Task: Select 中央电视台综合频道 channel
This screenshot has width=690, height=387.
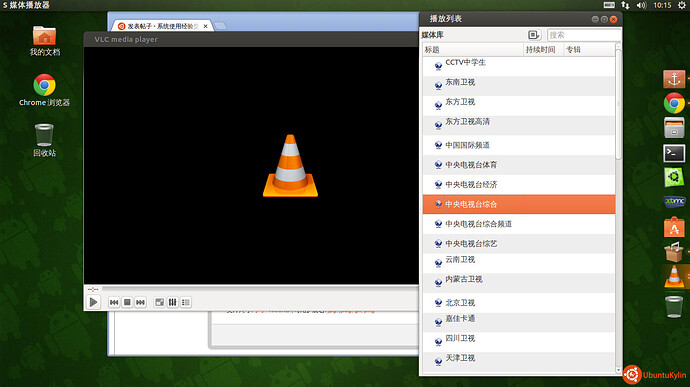Action: pos(518,224)
